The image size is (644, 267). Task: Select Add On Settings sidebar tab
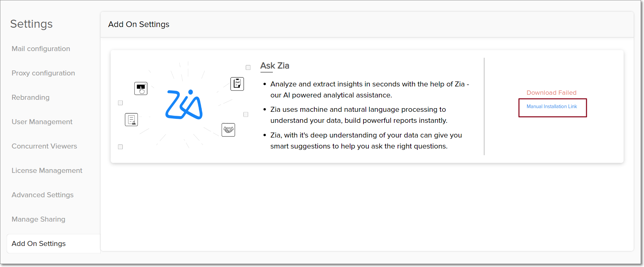(38, 244)
